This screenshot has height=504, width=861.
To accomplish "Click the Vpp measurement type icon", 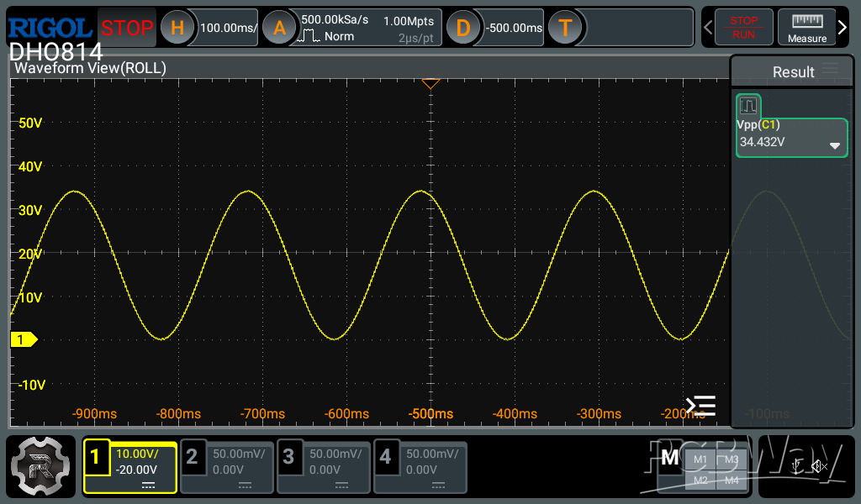I will pyautogui.click(x=748, y=106).
